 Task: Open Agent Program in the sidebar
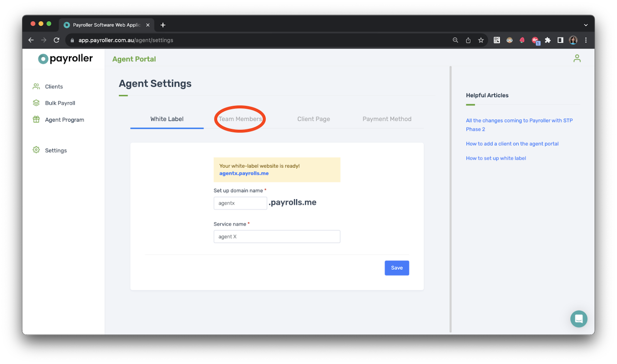(x=64, y=120)
